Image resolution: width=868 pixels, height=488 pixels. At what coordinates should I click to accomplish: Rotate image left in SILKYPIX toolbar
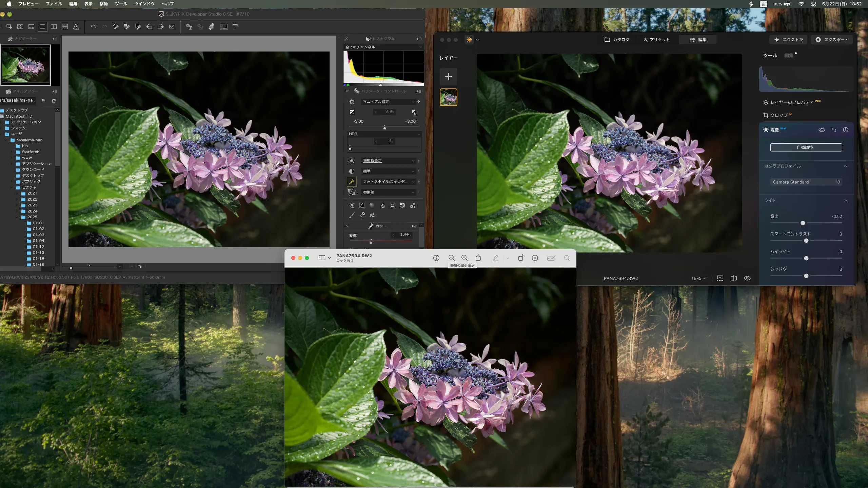tap(149, 26)
